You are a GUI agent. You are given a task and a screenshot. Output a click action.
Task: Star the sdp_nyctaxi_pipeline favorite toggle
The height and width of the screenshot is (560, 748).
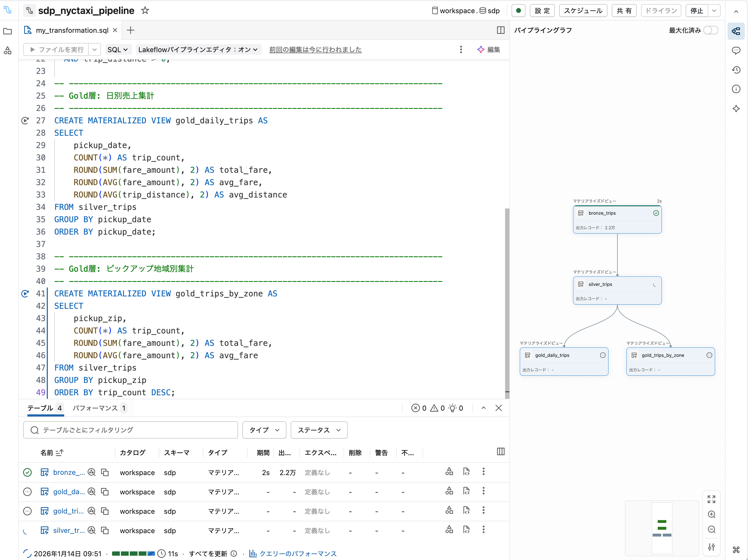pos(145,10)
